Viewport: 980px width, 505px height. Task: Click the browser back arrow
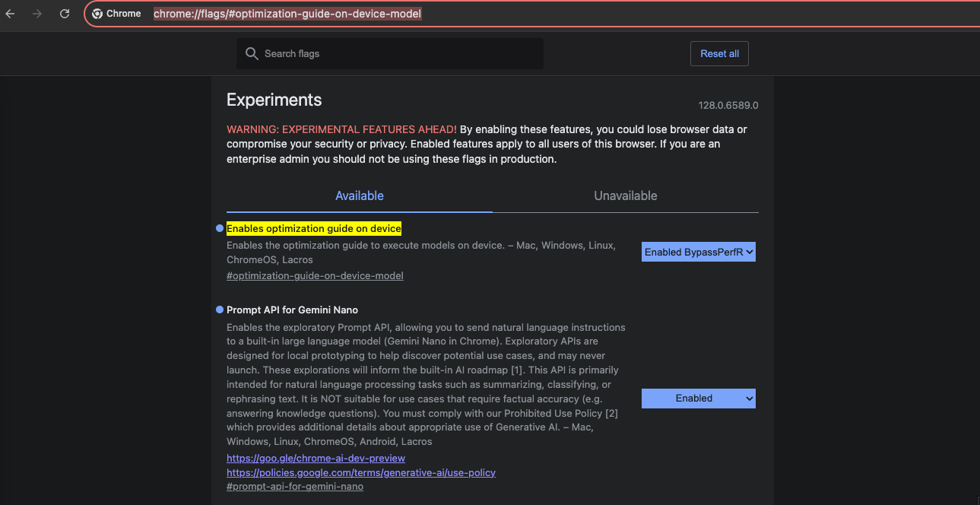[x=11, y=14]
